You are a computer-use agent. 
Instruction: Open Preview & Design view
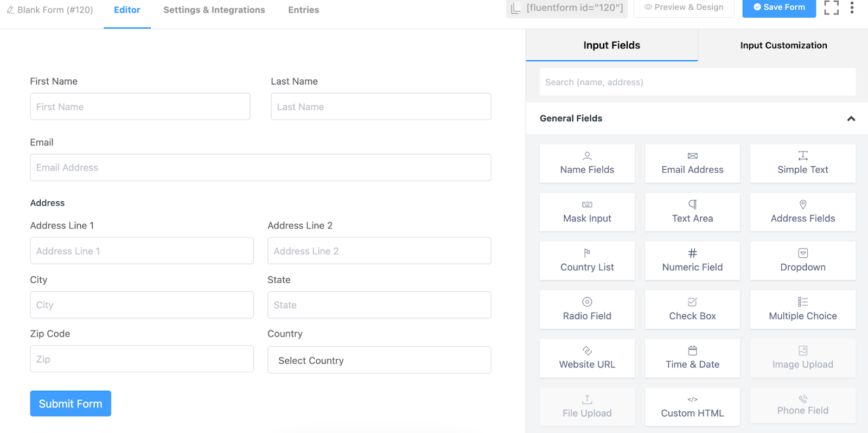coord(684,8)
